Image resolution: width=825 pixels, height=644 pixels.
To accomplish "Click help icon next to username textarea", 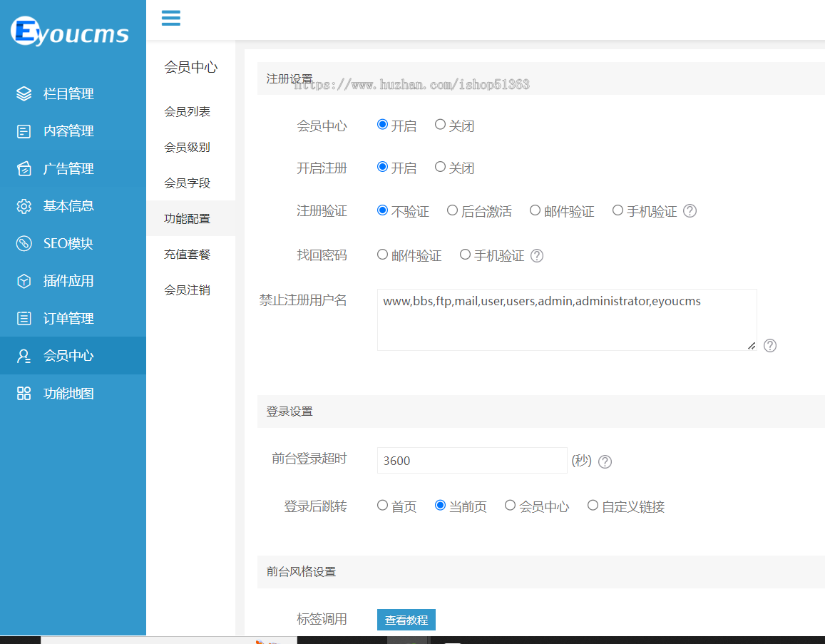I will 770,345.
